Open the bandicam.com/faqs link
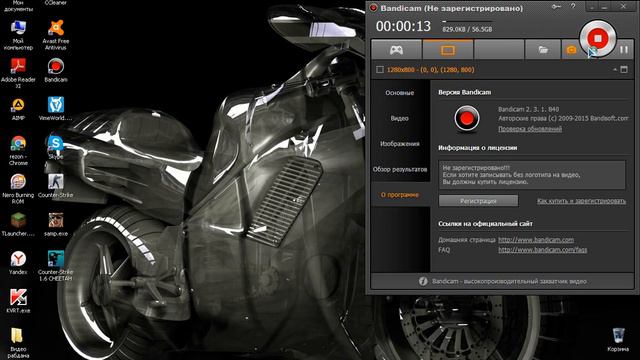640x360 pixels. tap(542, 250)
